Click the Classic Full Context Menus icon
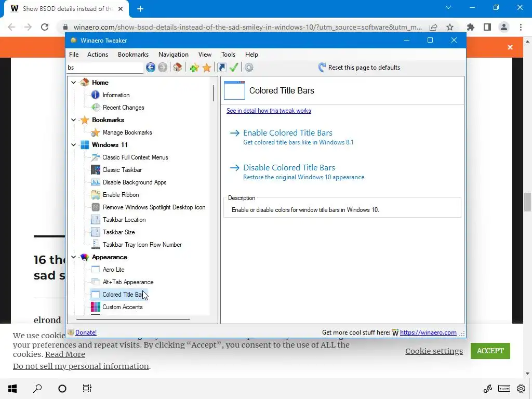Viewport: 532px width, 399px height. point(96,157)
